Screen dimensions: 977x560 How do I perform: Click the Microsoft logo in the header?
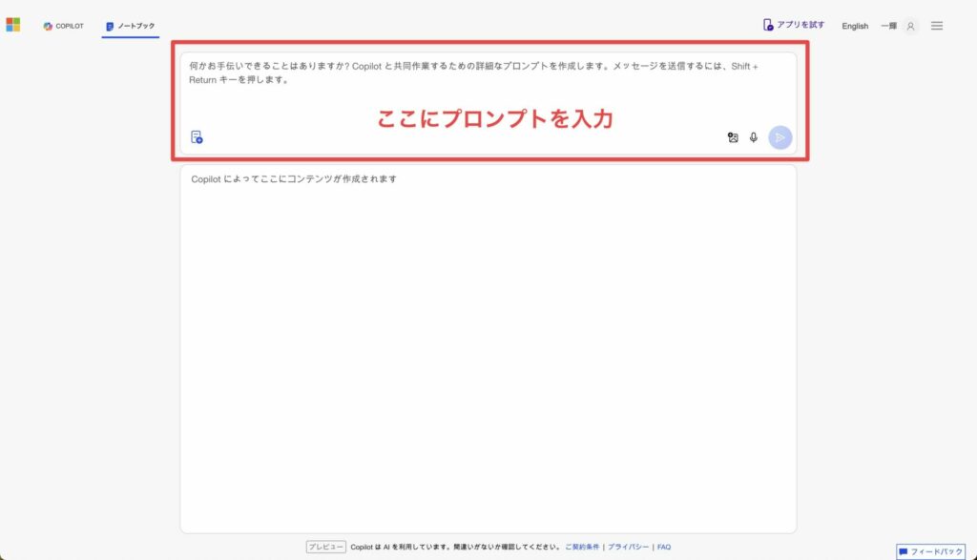12,25
